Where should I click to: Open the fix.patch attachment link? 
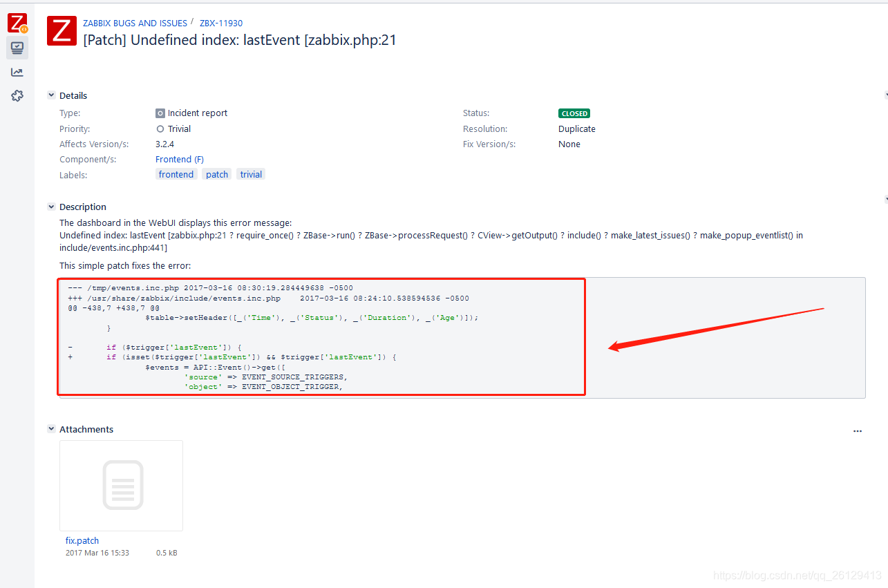click(82, 541)
